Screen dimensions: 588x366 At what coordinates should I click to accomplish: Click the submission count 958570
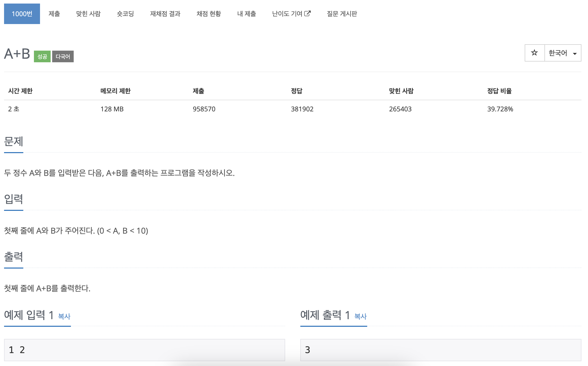(204, 109)
